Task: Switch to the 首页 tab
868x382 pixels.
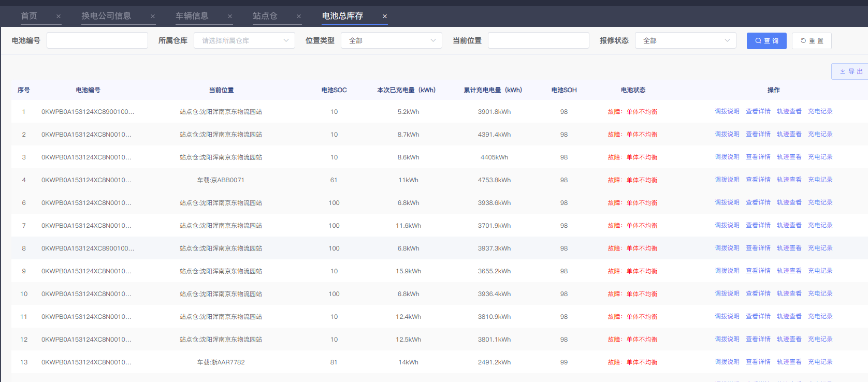Action: (x=29, y=16)
